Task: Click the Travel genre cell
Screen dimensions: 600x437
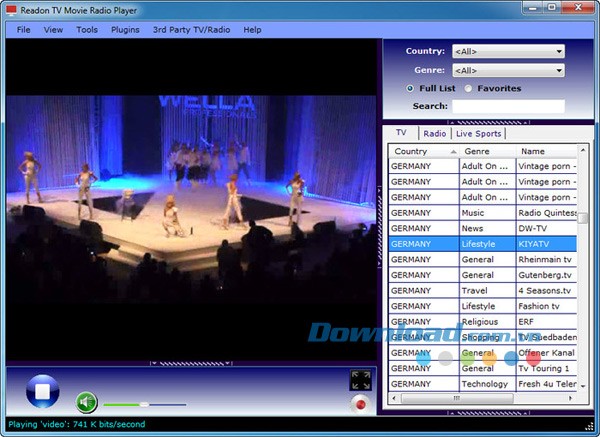Action: tap(487, 290)
